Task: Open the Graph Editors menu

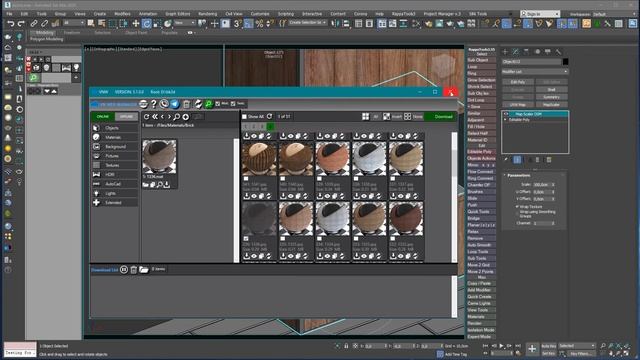Action: (178, 14)
